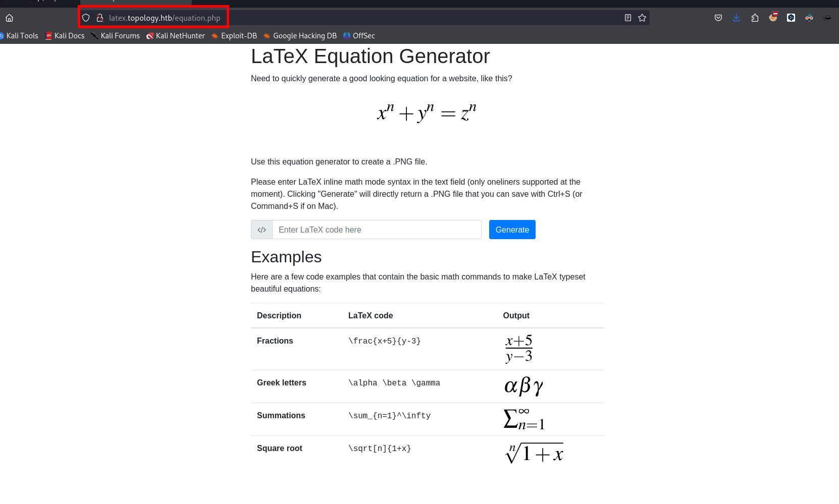Open Save to Pocket icon
This screenshot has height=504, width=839.
point(718,18)
